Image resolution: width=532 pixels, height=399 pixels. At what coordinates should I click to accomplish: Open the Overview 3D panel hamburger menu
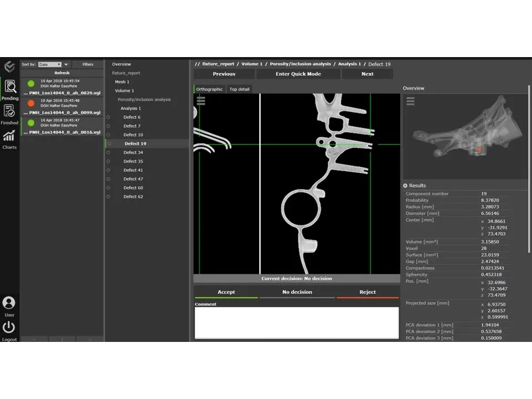coord(410,101)
